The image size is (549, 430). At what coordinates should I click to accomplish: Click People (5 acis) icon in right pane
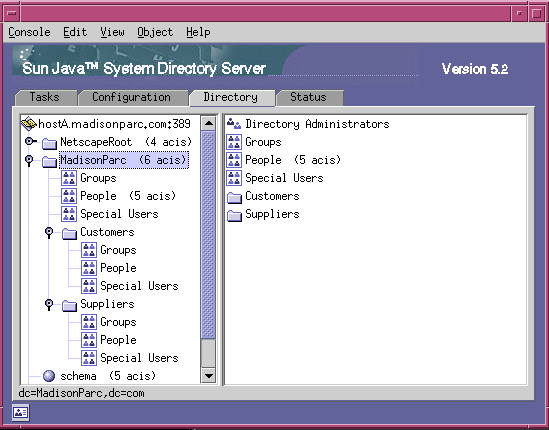pyautogui.click(x=234, y=160)
